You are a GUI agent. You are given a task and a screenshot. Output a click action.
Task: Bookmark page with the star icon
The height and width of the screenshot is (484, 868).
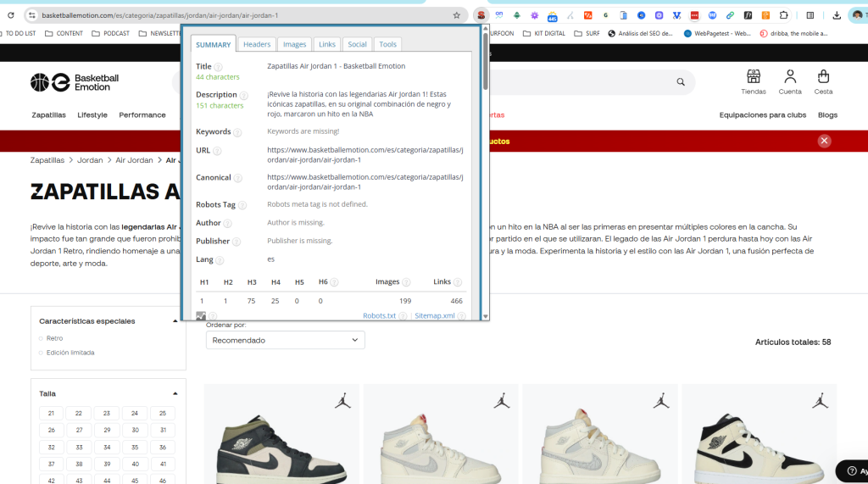[457, 15]
